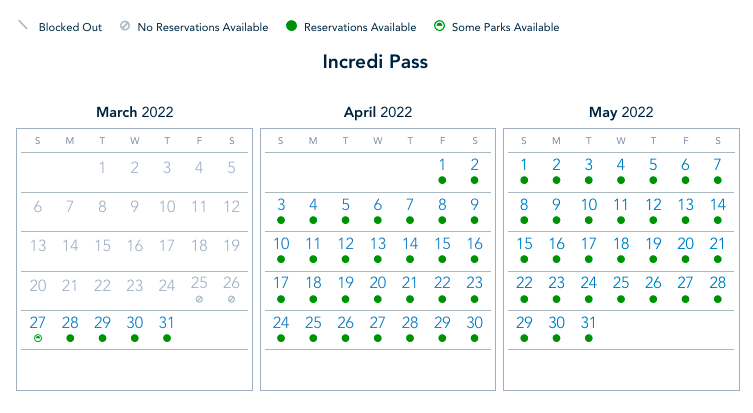The image size is (753, 413).
Task: Click the green availability dot under April 1
Action: click(442, 180)
